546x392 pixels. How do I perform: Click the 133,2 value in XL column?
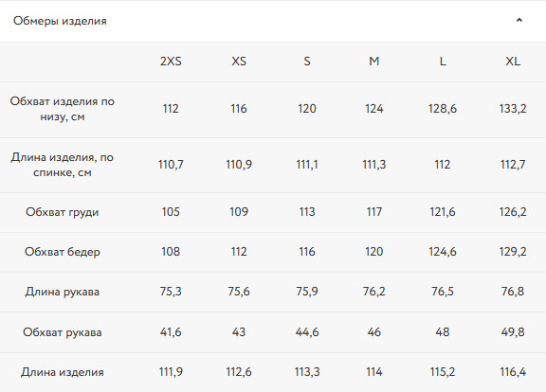pyautogui.click(x=513, y=109)
